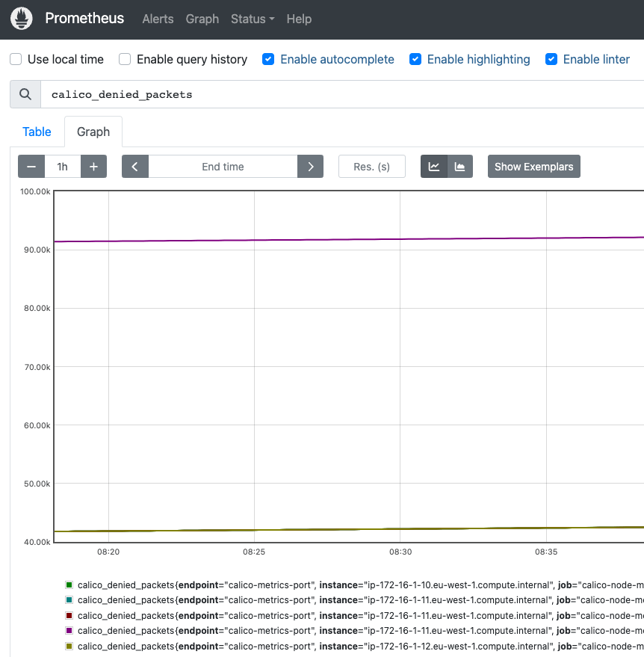The height and width of the screenshot is (657, 644).
Task: Click the olive legend swatch for ip-172-16-1-12
Action: tap(69, 646)
